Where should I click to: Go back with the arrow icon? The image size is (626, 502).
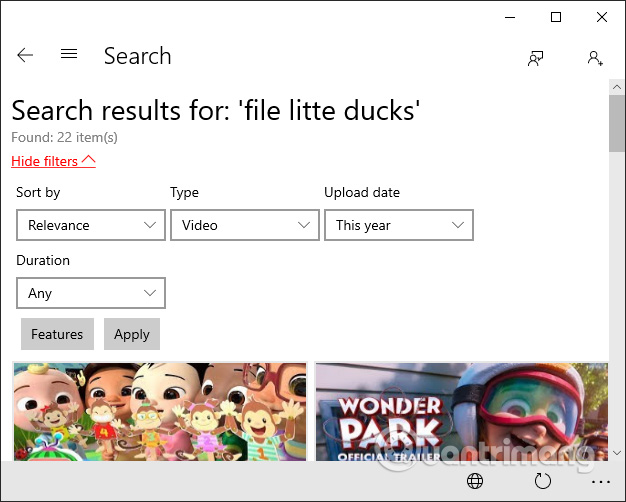tap(25, 55)
